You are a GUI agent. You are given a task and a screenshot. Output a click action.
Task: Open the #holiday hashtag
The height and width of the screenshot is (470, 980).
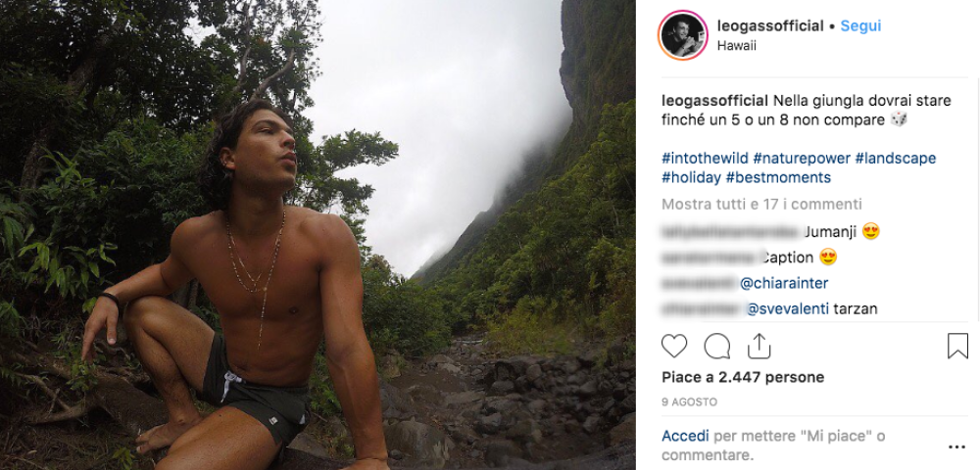pyautogui.click(x=691, y=177)
